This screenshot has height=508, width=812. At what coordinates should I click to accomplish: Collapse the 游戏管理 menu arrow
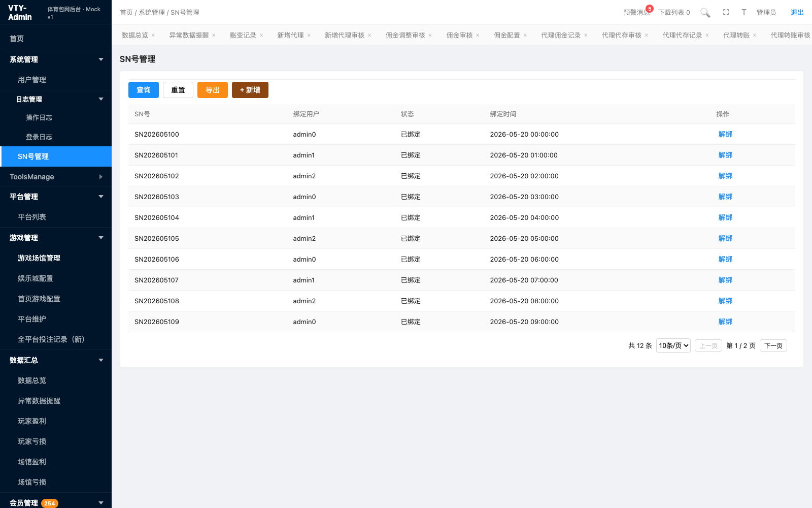pyautogui.click(x=101, y=238)
